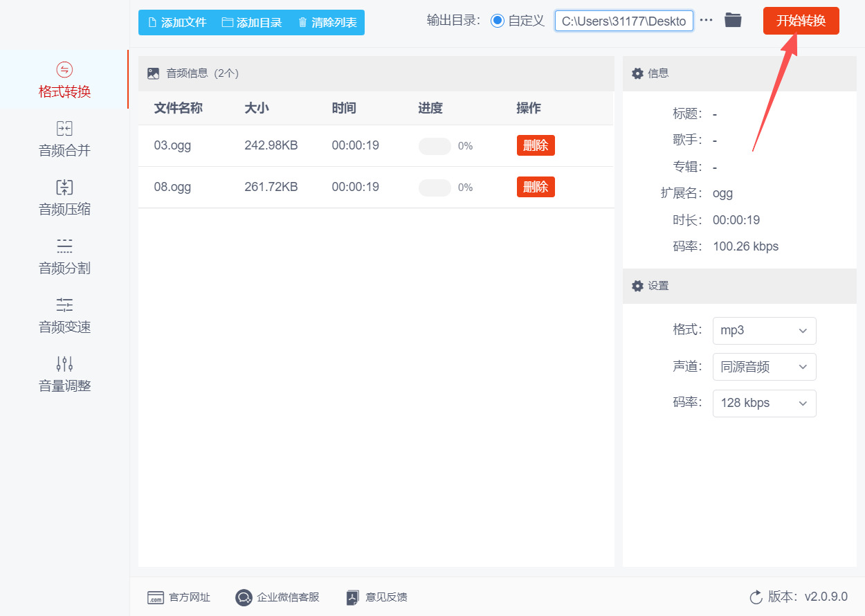The height and width of the screenshot is (616, 865).
Task: Click 添加文件 add file button
Action: pyautogui.click(x=177, y=22)
